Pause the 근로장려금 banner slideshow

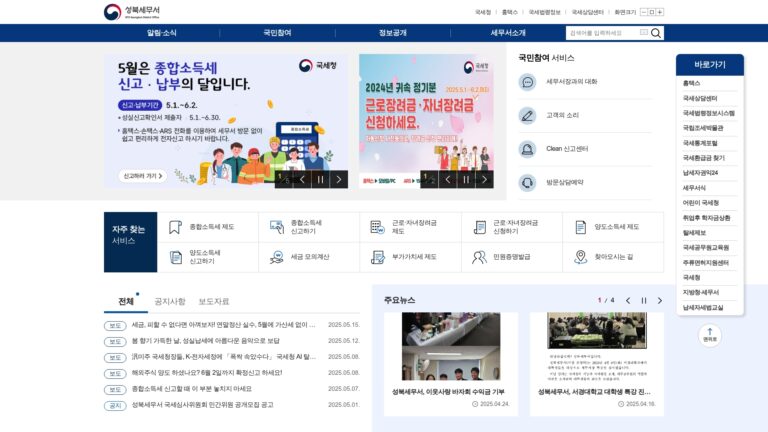(466, 179)
